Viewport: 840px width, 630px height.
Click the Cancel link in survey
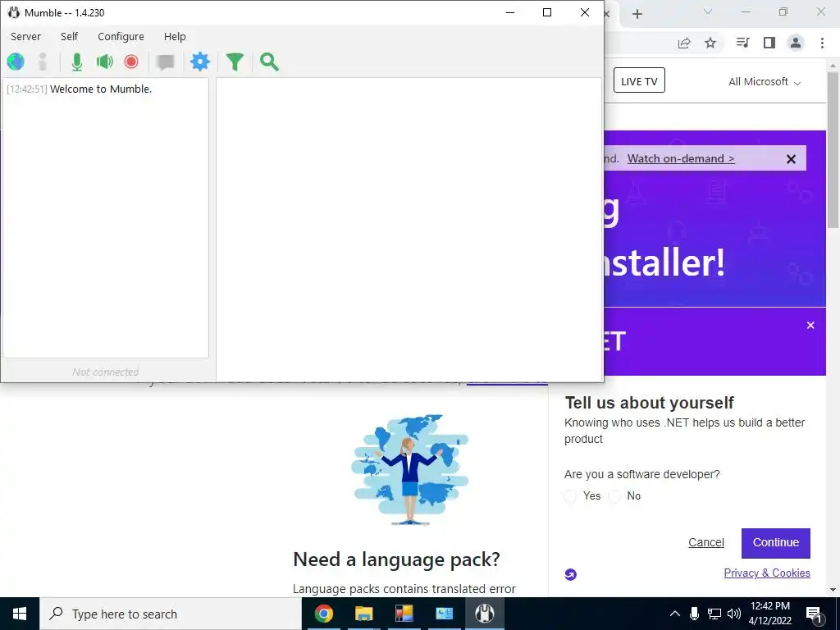click(x=706, y=543)
